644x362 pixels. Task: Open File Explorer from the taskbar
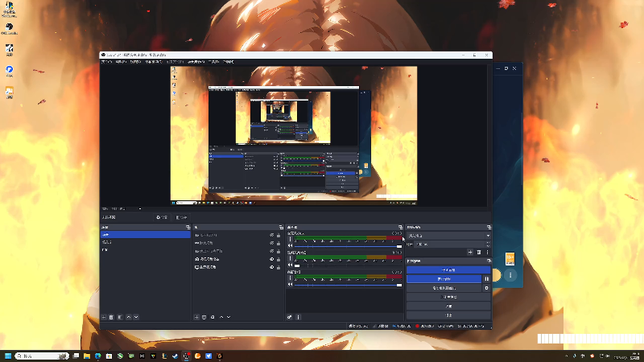point(87,356)
